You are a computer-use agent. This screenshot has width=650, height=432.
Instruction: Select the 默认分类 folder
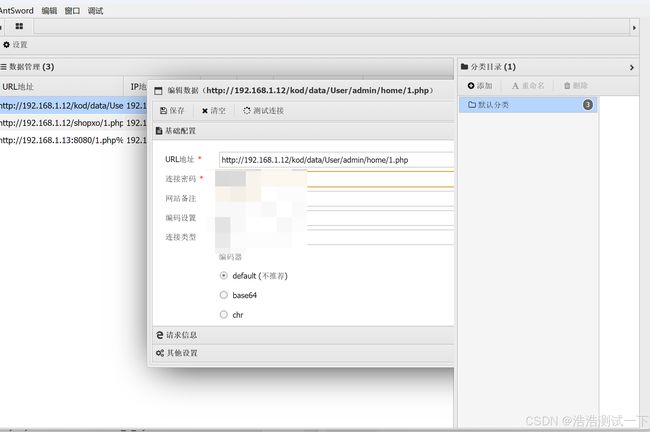(x=528, y=105)
